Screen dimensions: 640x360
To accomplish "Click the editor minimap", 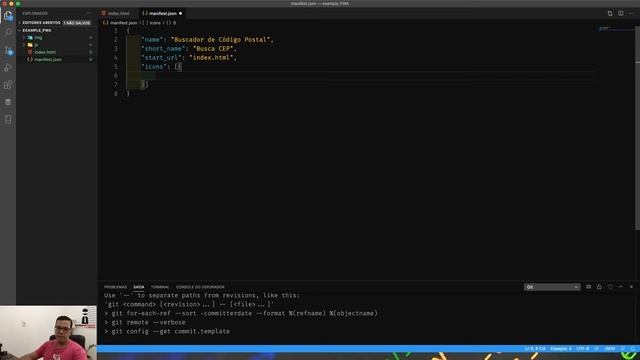I will click(616, 29).
